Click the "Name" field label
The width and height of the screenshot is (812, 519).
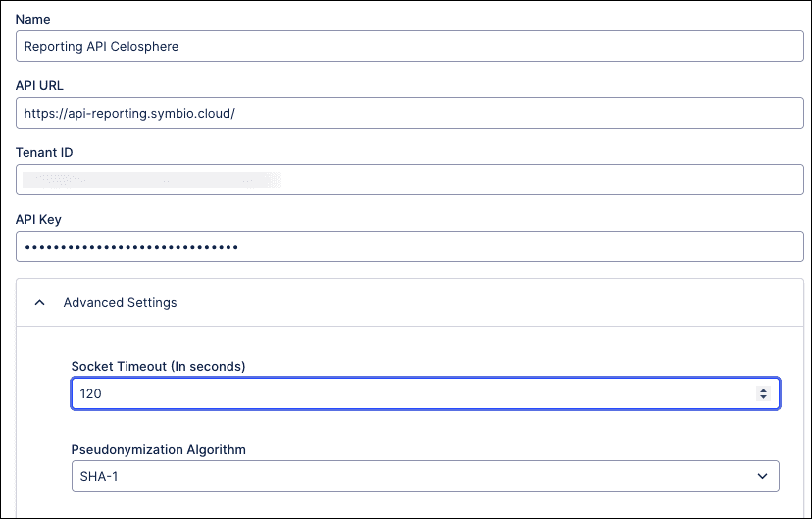coord(33,19)
